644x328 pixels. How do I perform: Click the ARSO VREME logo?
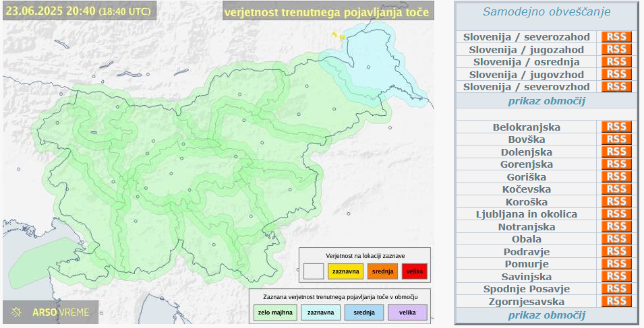[51, 313]
